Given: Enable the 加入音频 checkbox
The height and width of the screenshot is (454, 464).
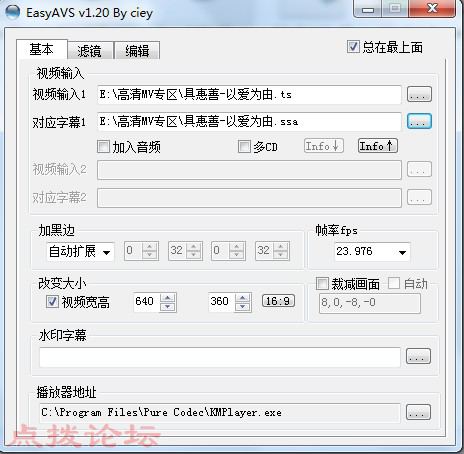Looking at the screenshot, I should point(103,146).
